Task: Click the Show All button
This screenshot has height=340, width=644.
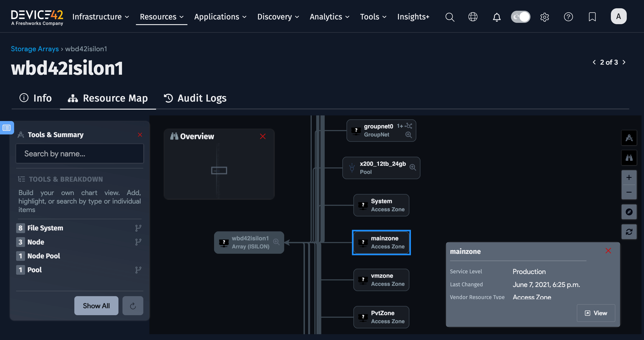Action: pos(96,306)
